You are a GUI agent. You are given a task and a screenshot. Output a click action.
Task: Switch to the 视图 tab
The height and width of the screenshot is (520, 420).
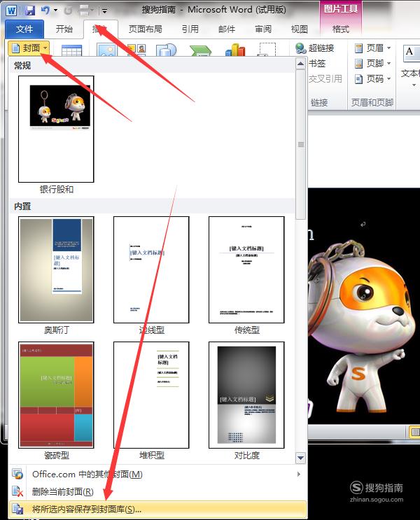pos(299,29)
